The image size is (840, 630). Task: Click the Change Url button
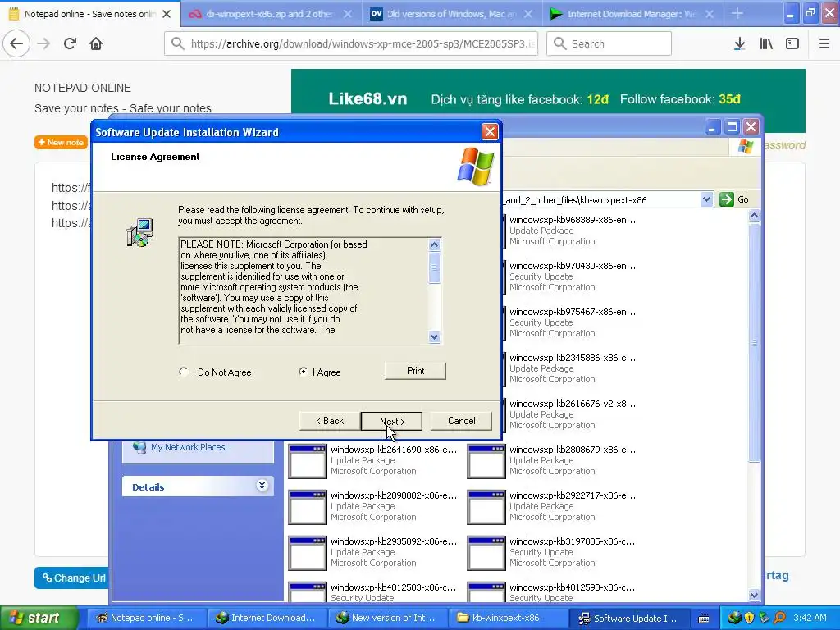[x=72, y=577]
